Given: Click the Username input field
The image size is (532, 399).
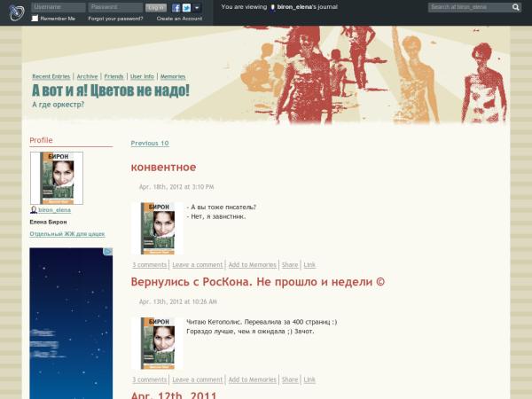Looking at the screenshot, I should [58, 7].
